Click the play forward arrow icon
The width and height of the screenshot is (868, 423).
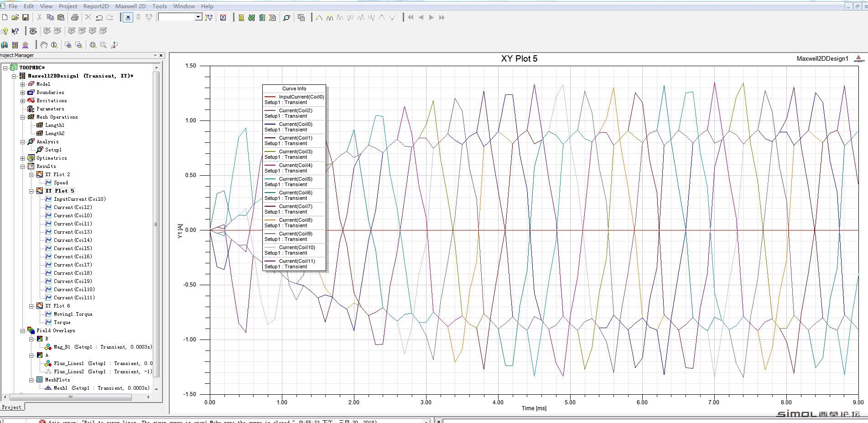point(431,17)
